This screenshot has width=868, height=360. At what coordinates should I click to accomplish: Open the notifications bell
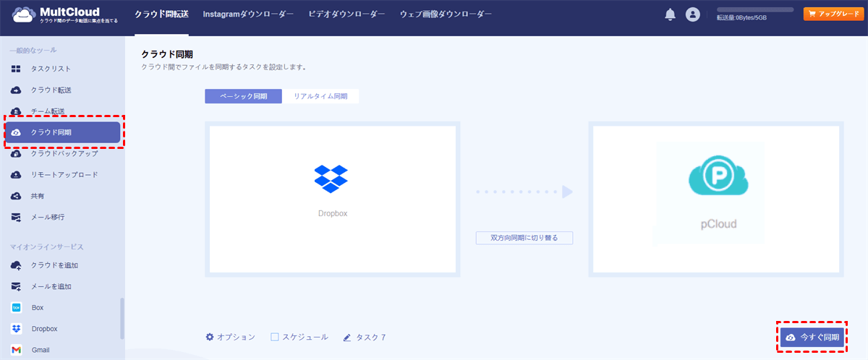click(x=670, y=14)
